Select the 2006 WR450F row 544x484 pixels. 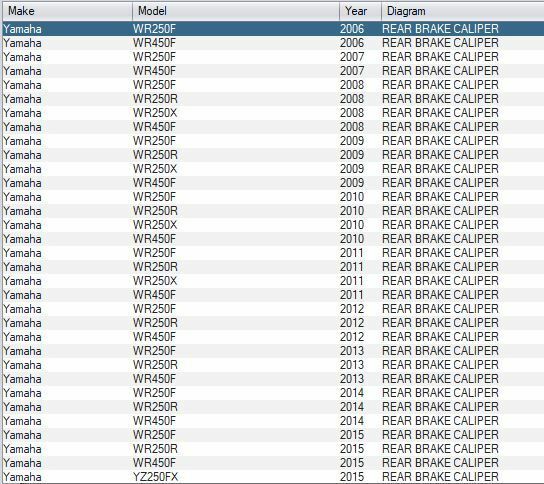(273, 43)
